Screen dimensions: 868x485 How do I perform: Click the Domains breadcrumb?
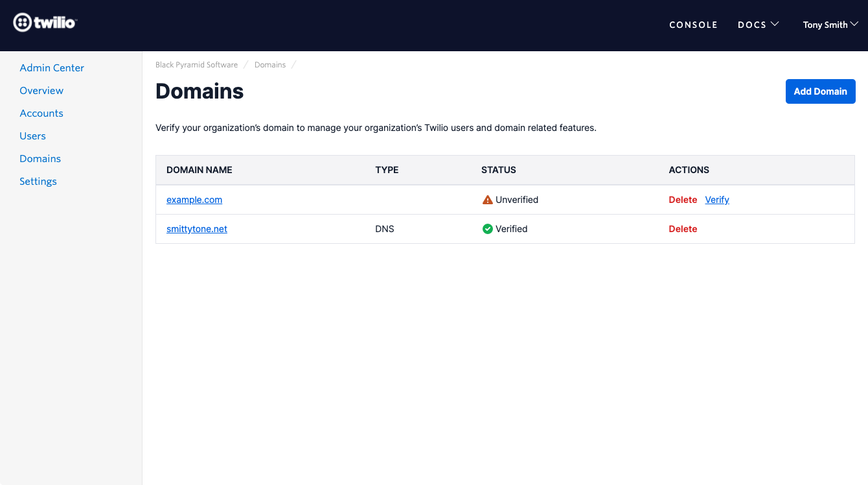click(270, 65)
